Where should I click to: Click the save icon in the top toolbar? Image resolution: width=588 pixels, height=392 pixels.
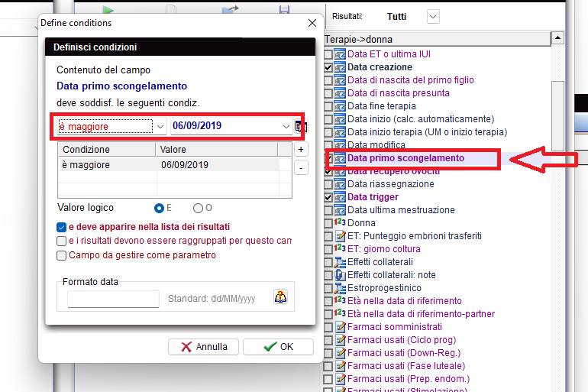coord(284,9)
